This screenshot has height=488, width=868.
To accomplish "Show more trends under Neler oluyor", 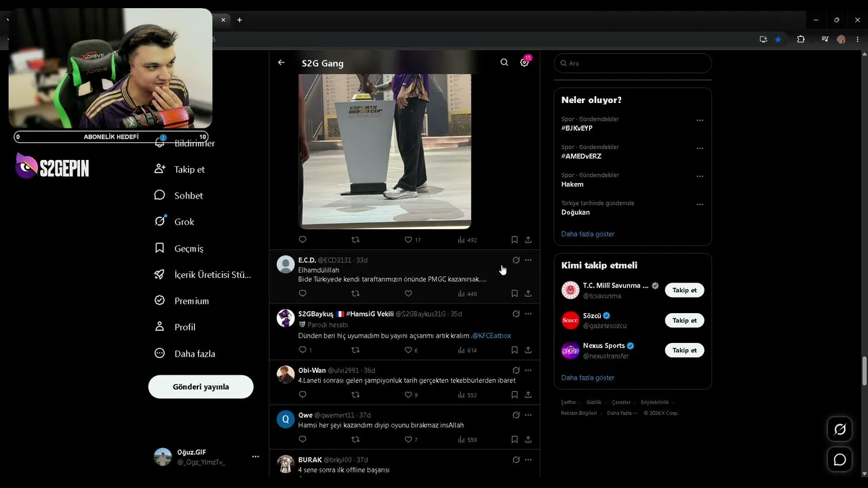I will coord(588,234).
